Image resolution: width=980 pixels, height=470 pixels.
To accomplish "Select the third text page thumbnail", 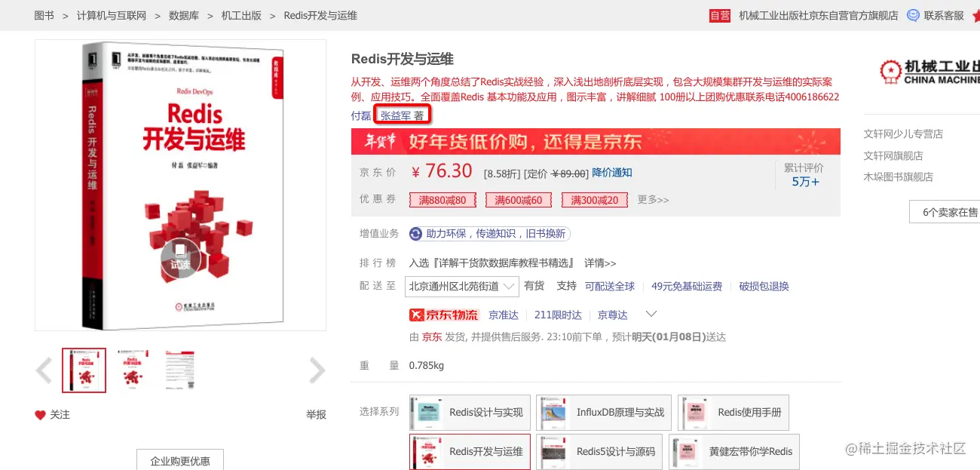I will [x=179, y=370].
